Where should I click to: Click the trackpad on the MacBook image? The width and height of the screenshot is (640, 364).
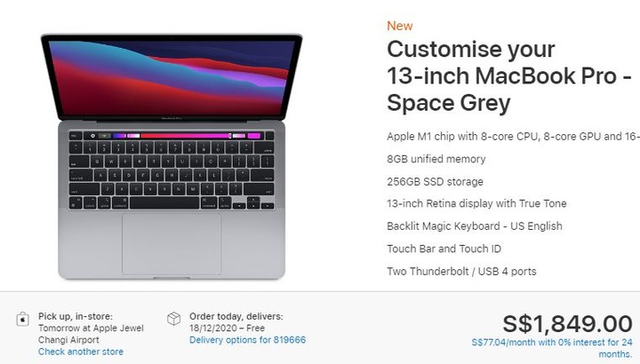click(x=172, y=244)
